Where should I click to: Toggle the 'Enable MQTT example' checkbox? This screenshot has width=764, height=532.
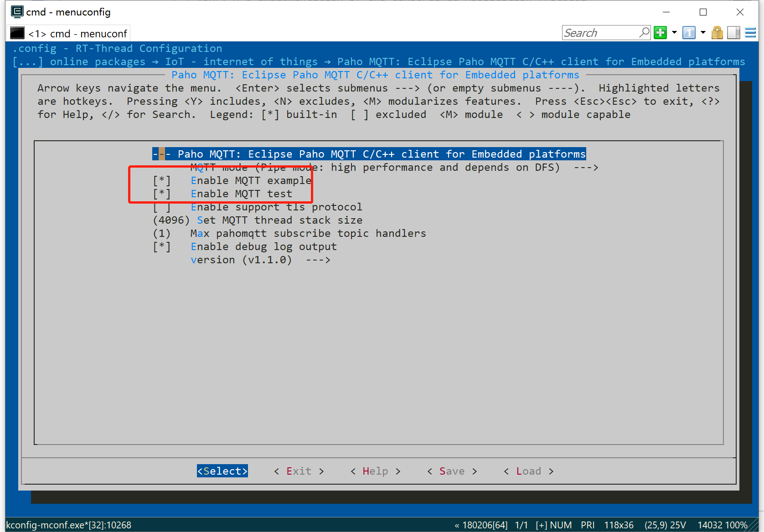click(x=162, y=181)
